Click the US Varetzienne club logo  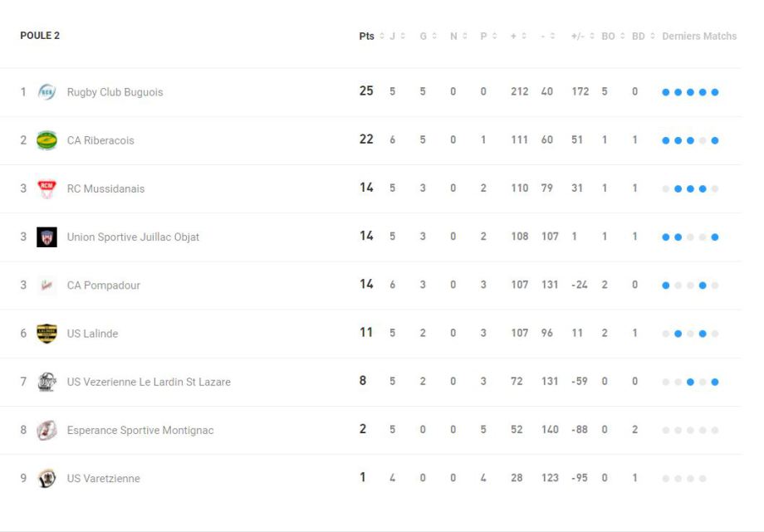(x=47, y=478)
